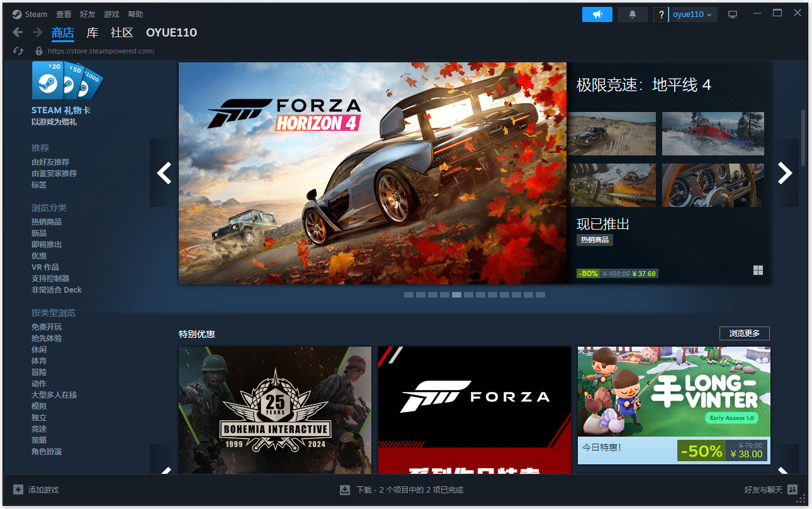The height and width of the screenshot is (509, 812).
Task: Enter Big Picture mode via monitor icon
Action: tap(732, 13)
